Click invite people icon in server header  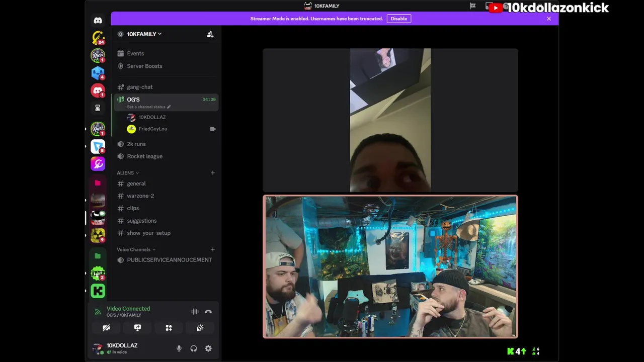[x=210, y=34]
